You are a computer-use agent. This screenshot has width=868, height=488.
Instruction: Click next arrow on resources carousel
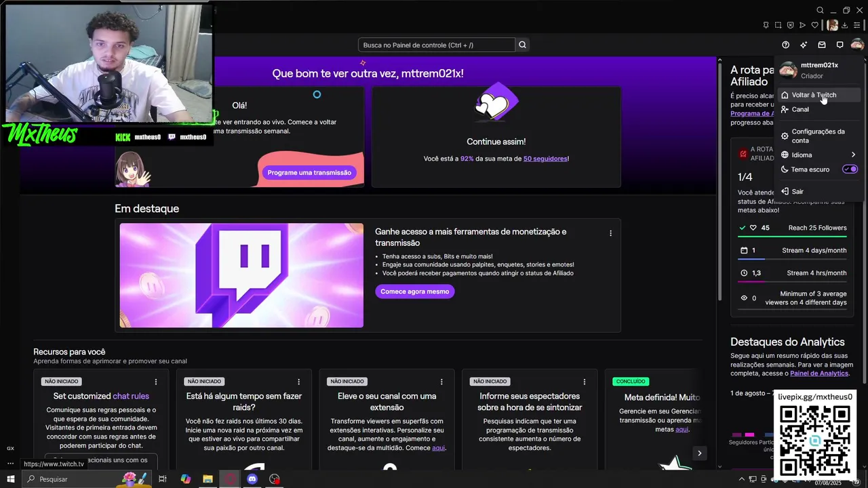coord(699,453)
